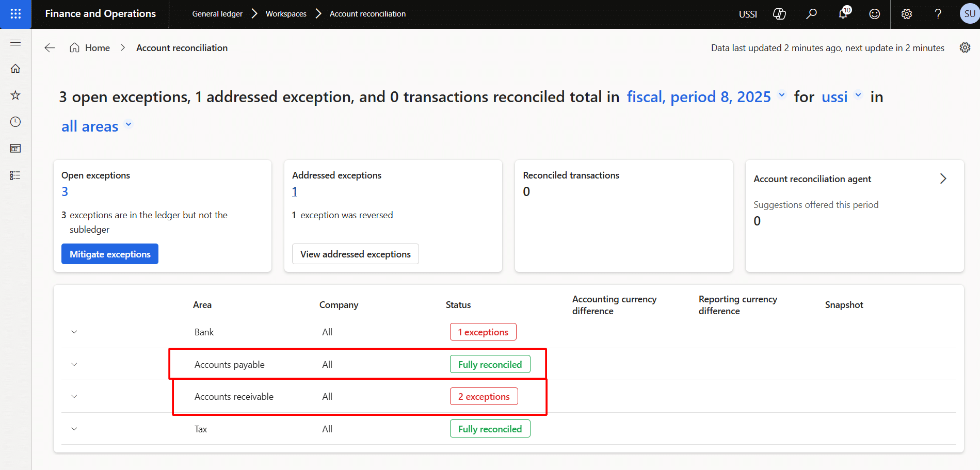The height and width of the screenshot is (470, 980).
Task: Click View addressed exceptions button
Action: (355, 254)
